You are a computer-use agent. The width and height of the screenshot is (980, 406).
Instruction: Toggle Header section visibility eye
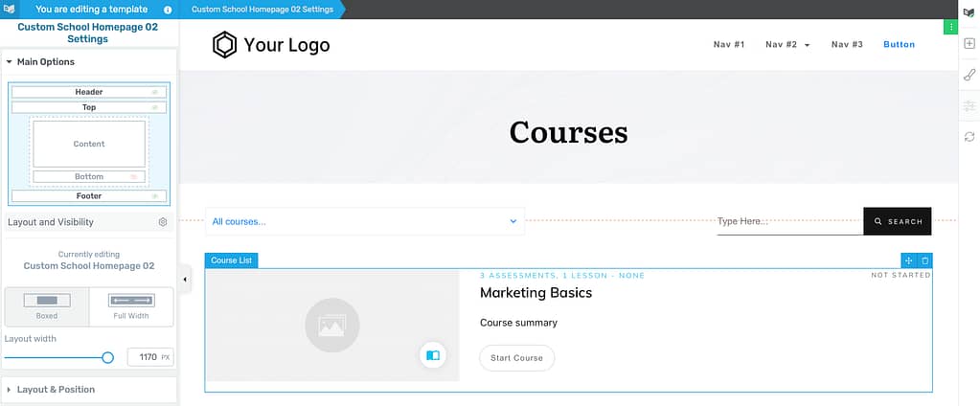(x=154, y=92)
